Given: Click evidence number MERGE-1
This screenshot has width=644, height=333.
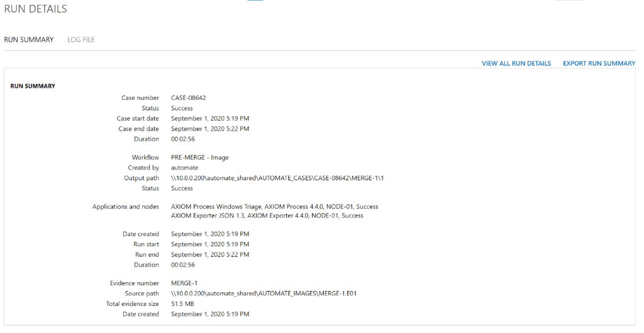Looking at the screenshot, I should click(x=184, y=283).
